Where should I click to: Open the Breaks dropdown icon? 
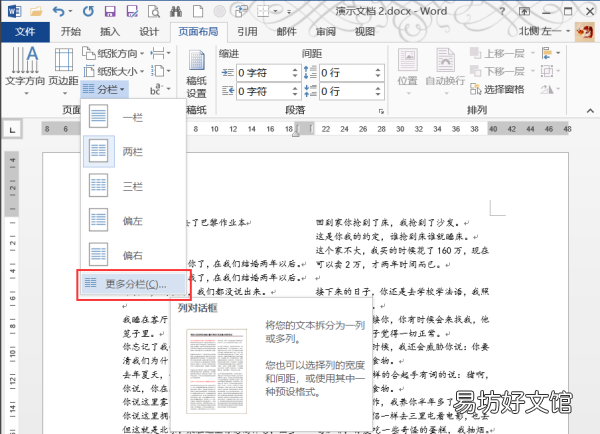160,54
